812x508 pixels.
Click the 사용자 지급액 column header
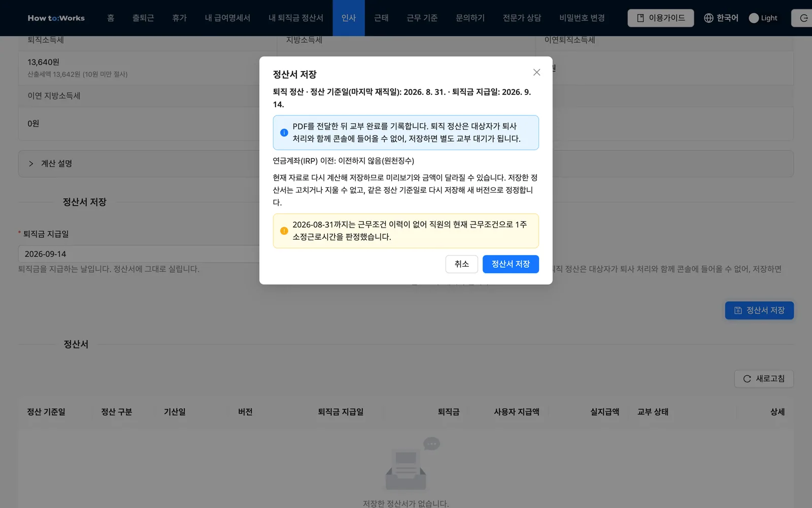(x=517, y=412)
